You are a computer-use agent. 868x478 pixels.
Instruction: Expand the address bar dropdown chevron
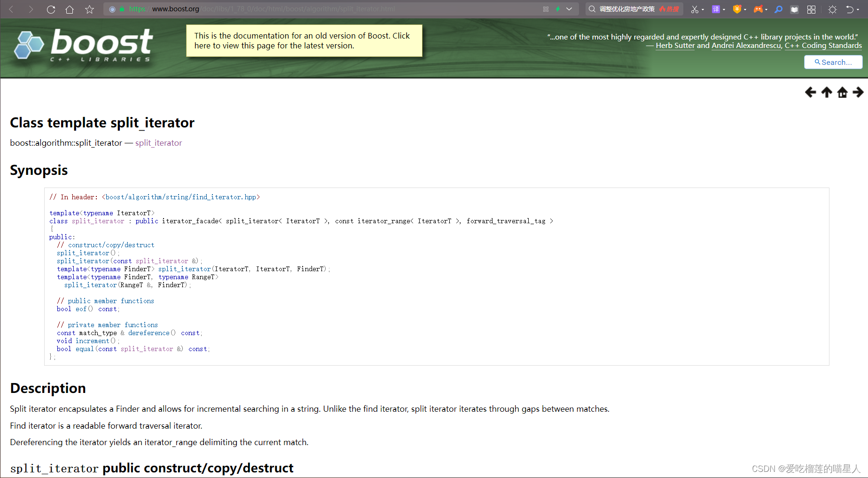coord(569,9)
